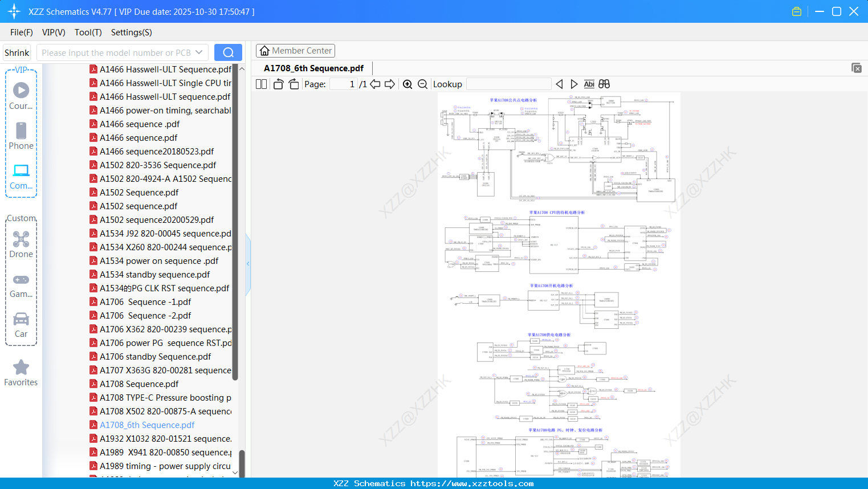Image resolution: width=868 pixels, height=489 pixels.
Task: Open A1534 standby sequence.pdf
Action: (x=150, y=275)
